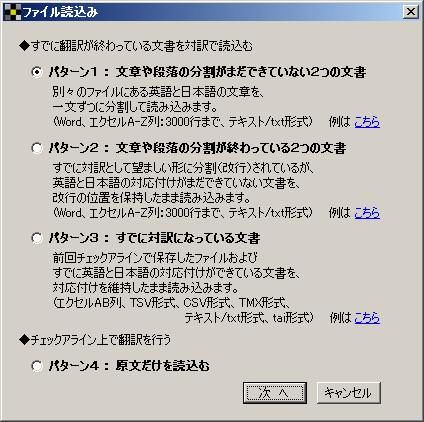Click the label 文章や段落の分割が終わっている2つの文書
424x422 pixels.
tap(231, 148)
